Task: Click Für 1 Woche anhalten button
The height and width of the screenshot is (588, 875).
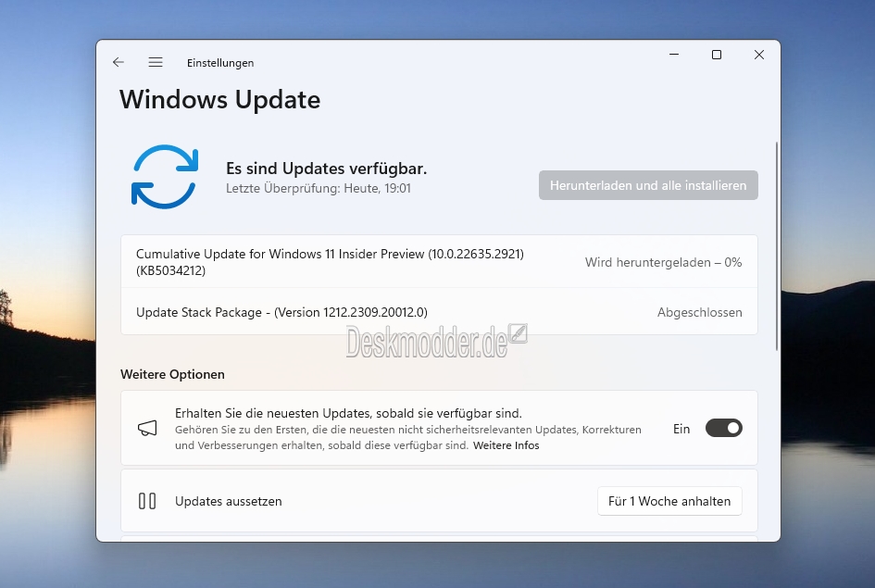Action: [x=669, y=501]
